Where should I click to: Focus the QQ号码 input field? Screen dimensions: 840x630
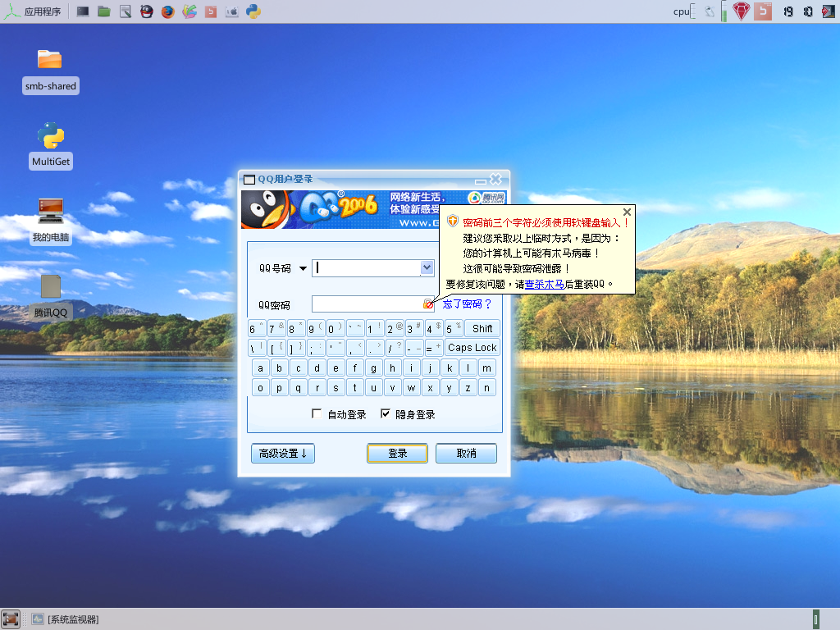coord(367,267)
